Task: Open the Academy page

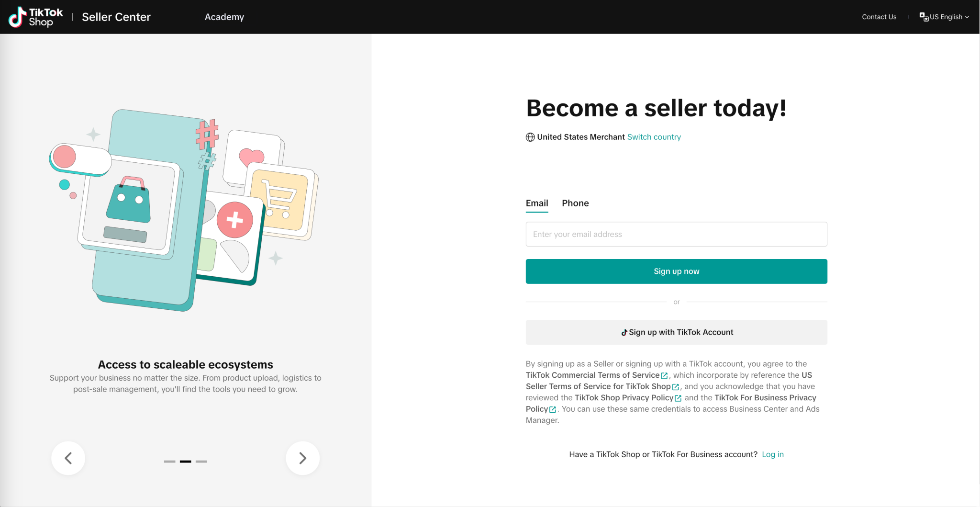Action: (x=224, y=17)
